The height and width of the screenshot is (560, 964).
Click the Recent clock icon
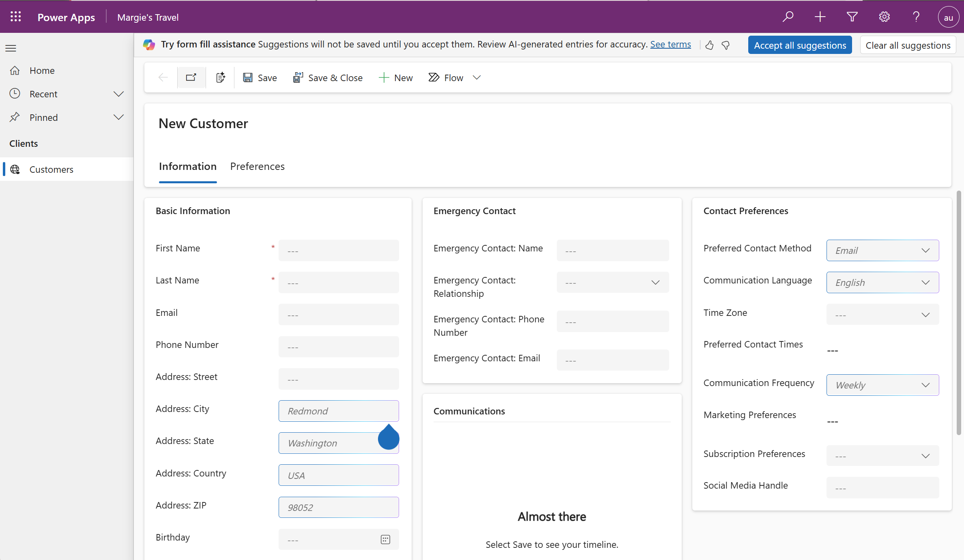[x=15, y=94]
